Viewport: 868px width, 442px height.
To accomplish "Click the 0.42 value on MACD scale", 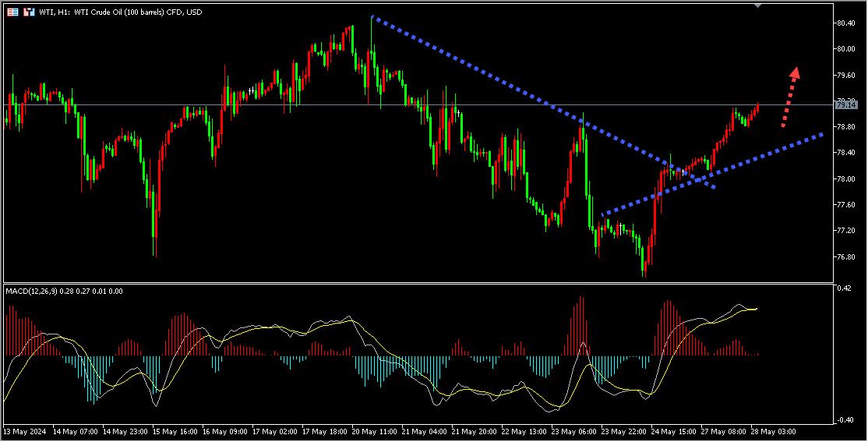I will (x=843, y=288).
